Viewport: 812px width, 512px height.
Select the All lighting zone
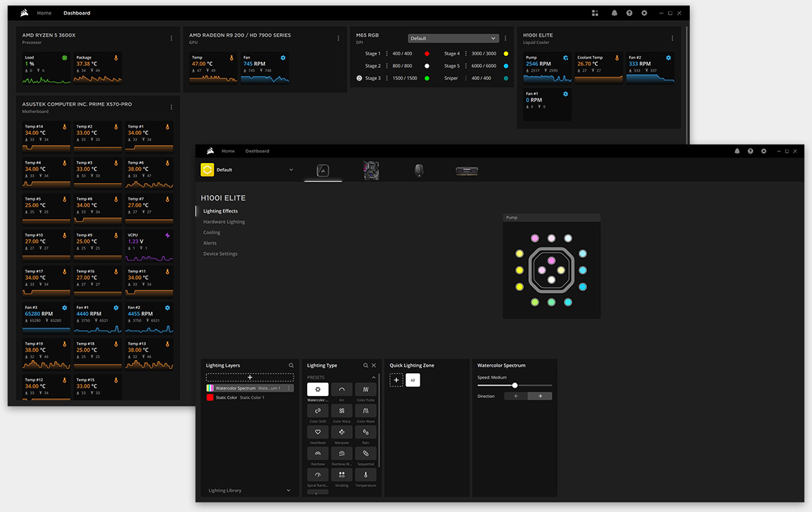coord(413,380)
